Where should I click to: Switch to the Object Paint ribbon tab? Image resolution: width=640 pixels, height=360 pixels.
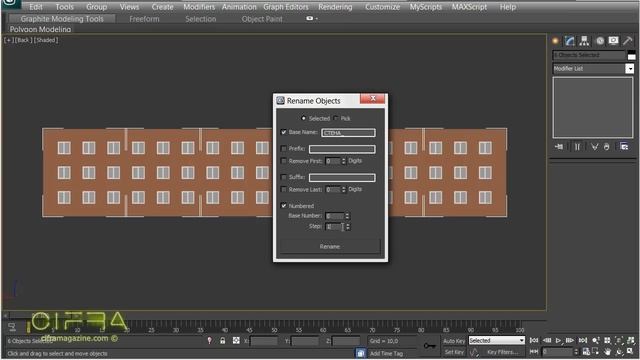click(262, 19)
